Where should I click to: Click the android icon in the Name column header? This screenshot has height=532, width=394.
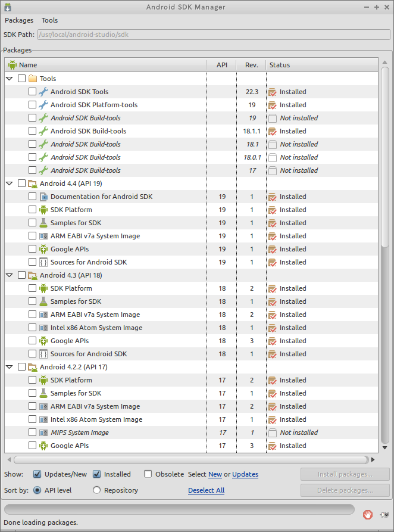(12, 65)
